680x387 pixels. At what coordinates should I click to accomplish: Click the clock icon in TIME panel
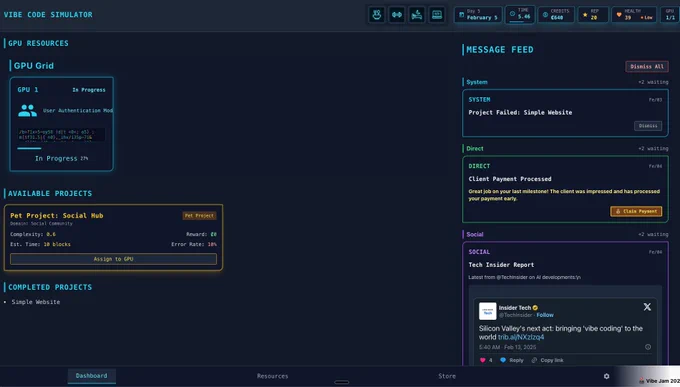click(x=512, y=14)
